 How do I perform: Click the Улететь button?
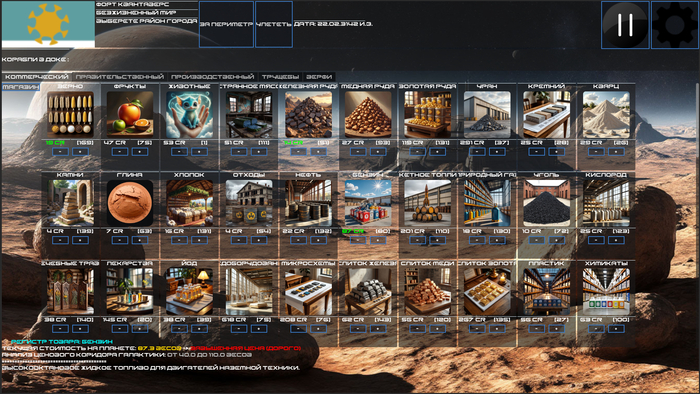[274, 25]
